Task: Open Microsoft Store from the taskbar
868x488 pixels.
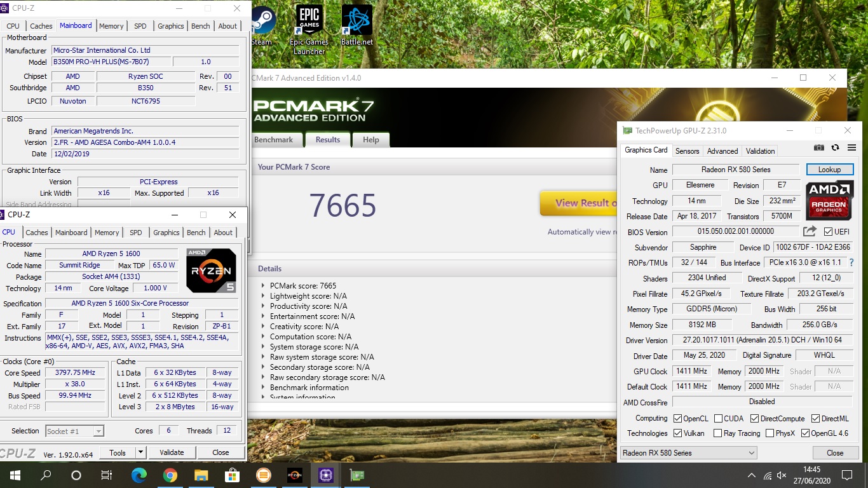Action: (x=232, y=475)
